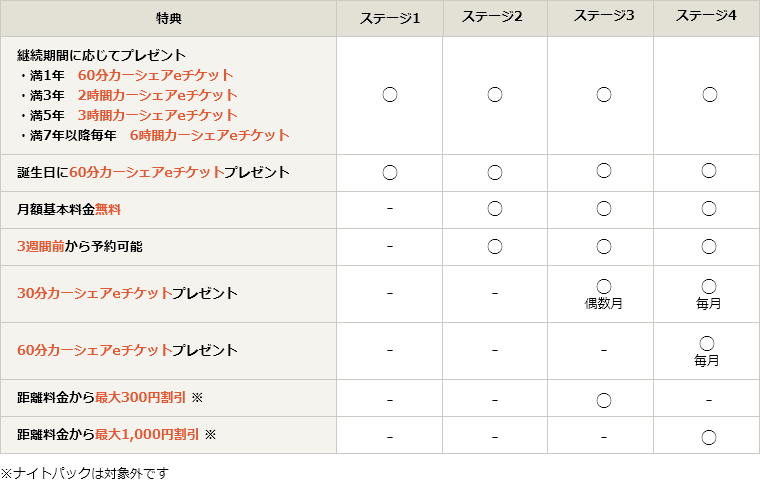Click the ステージ4 column header
The width and height of the screenshot is (760, 484).
pos(707,18)
